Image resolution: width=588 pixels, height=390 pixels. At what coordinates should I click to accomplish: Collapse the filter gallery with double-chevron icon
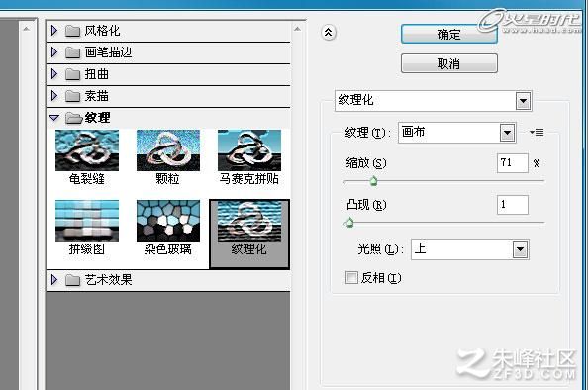click(x=329, y=33)
